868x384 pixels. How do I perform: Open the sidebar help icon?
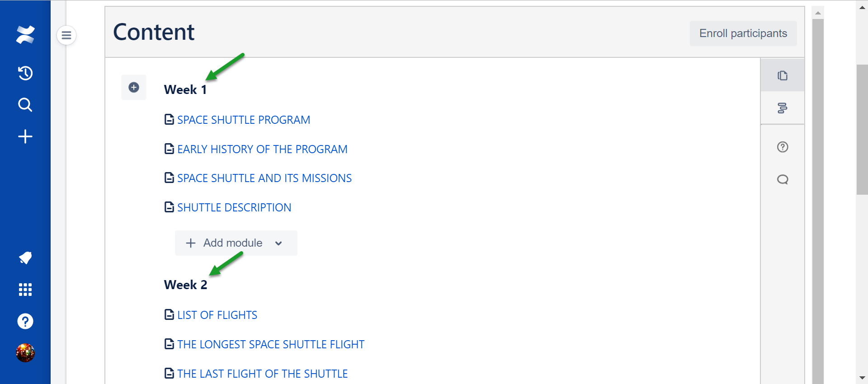25,321
